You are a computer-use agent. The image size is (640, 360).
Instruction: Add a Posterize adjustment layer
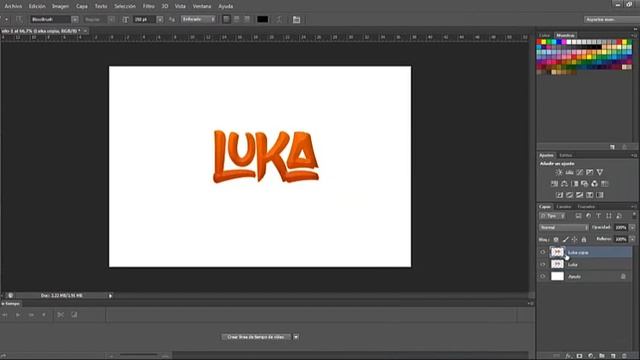point(569,195)
